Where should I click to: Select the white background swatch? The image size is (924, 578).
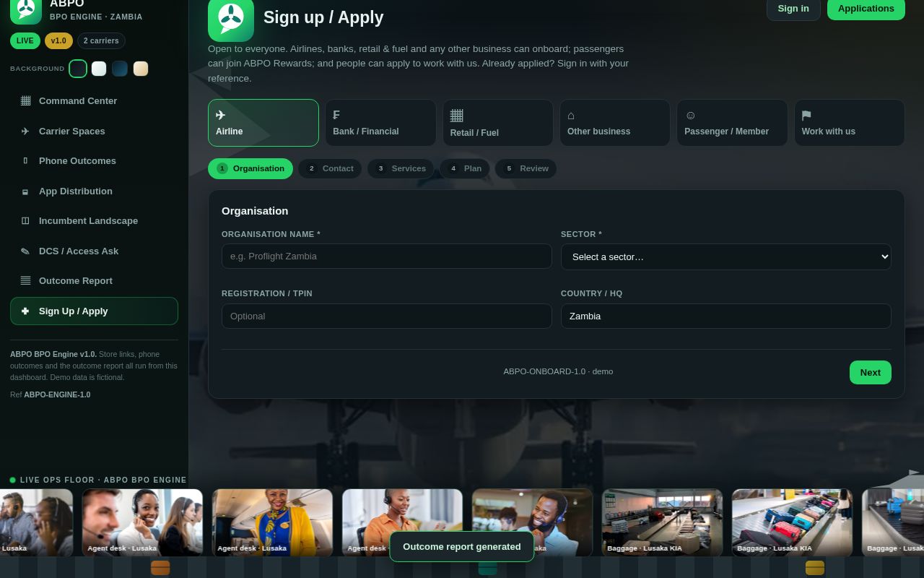tap(99, 69)
